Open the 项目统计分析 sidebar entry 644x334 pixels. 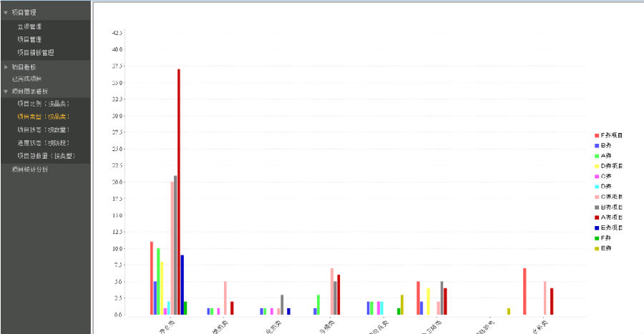pos(30,170)
